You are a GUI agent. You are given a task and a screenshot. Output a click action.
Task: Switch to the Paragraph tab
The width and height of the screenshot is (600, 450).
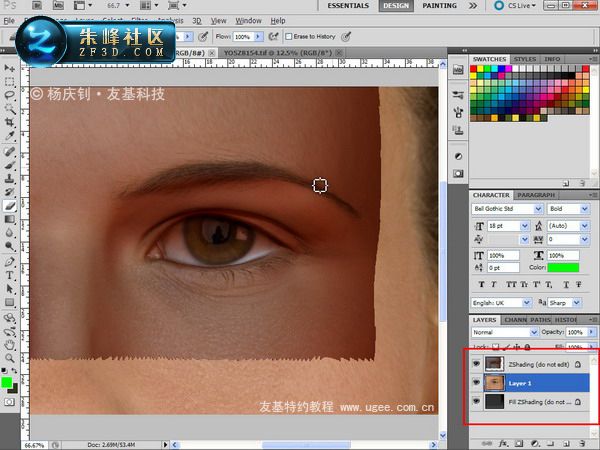tap(536, 195)
